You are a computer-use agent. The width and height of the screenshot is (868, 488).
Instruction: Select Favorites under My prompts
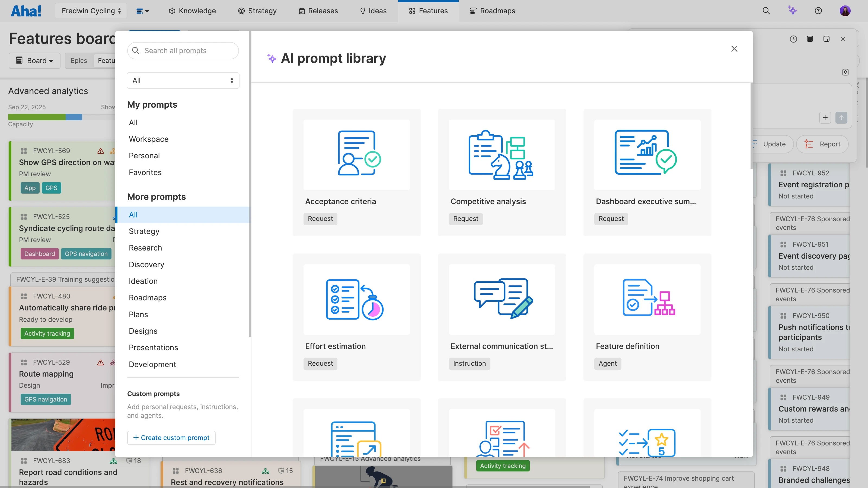click(x=145, y=172)
